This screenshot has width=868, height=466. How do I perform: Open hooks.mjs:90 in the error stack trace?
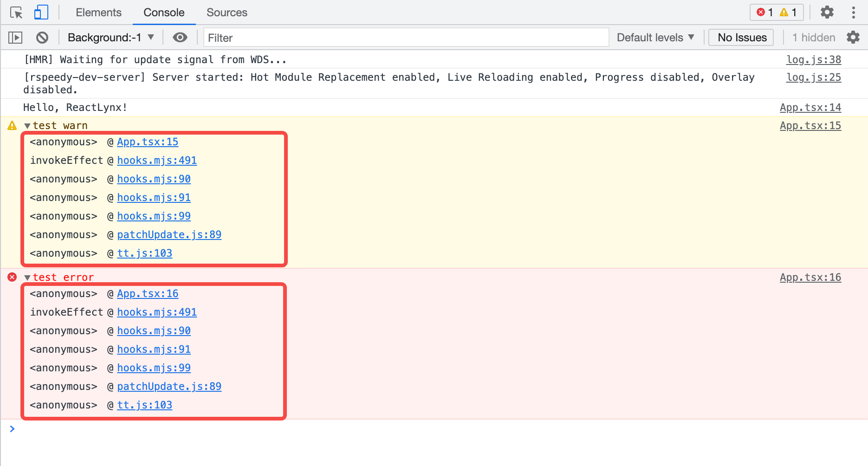154,331
